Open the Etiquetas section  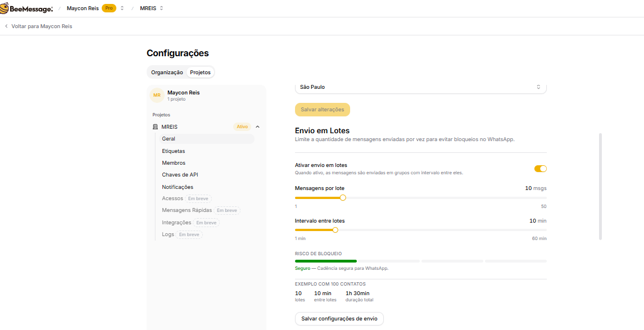173,151
